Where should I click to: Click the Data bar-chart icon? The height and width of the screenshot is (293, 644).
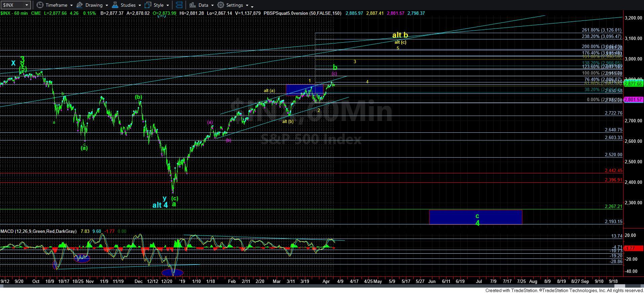click(192, 5)
